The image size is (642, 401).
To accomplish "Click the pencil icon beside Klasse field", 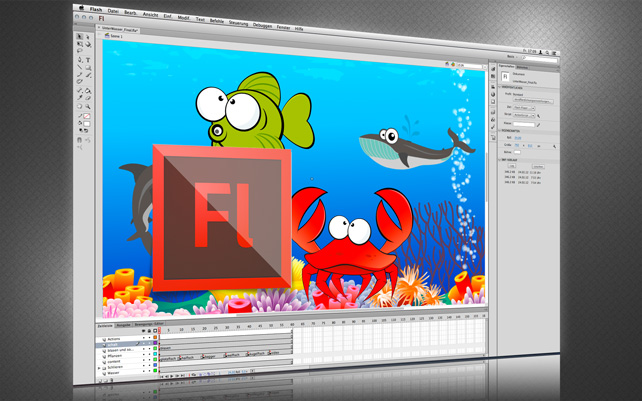I will point(538,125).
